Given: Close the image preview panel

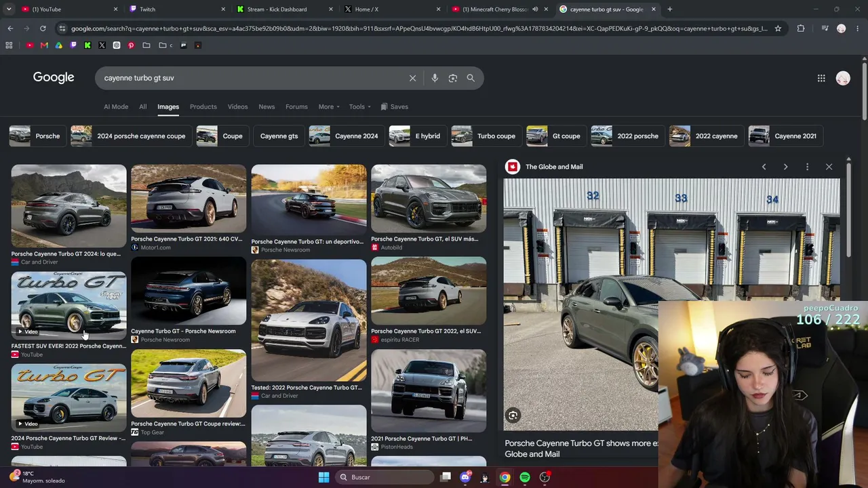Looking at the screenshot, I should pos(829,167).
